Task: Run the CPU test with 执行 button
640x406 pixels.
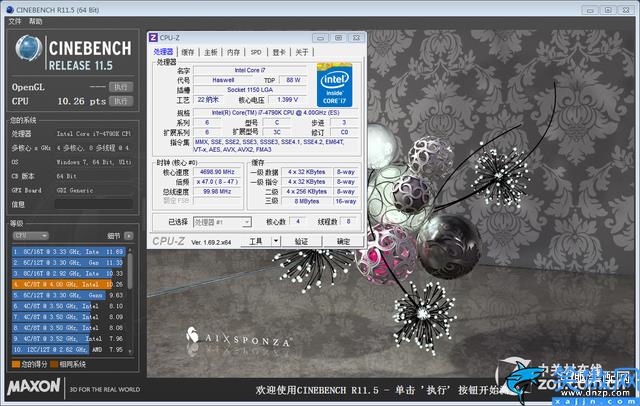Action: (x=121, y=101)
